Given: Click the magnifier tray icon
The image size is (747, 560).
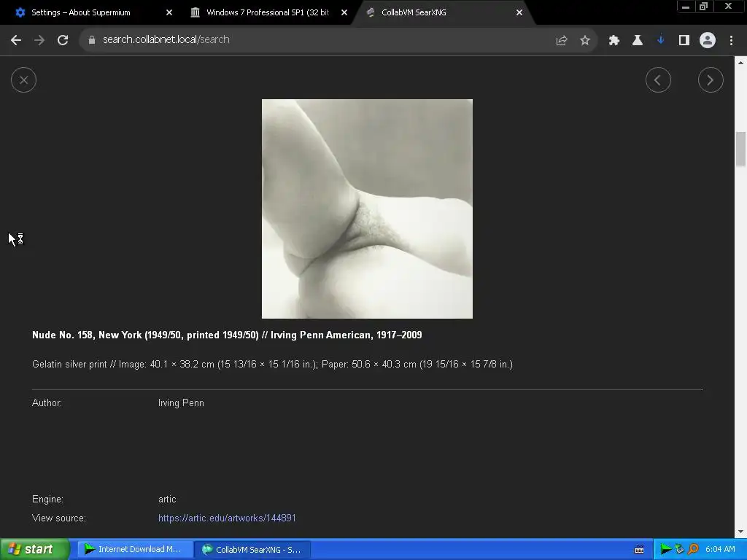Looking at the screenshot, I should (693, 550).
